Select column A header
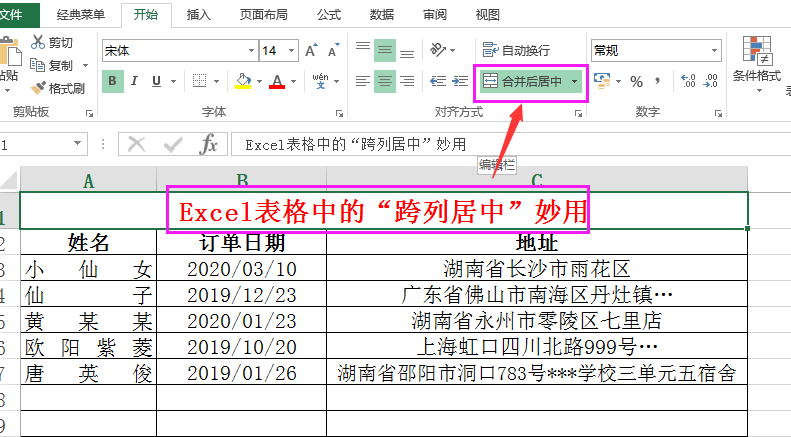791x437 pixels. click(x=88, y=180)
